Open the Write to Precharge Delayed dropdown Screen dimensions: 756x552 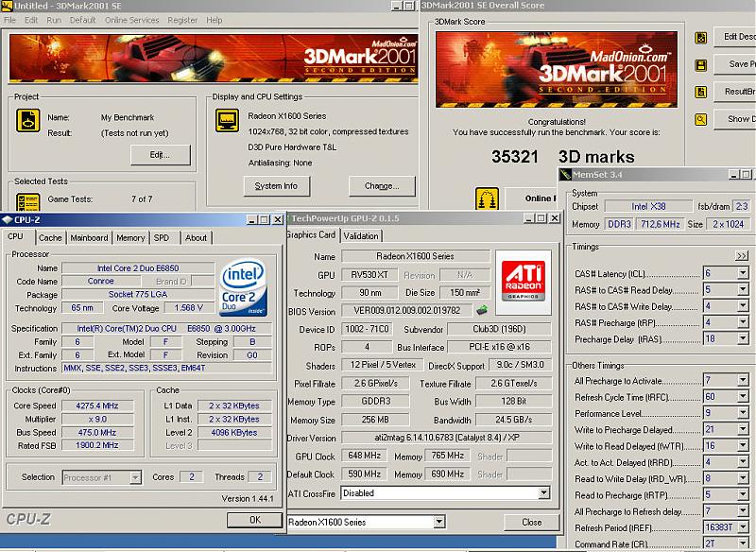tap(743, 429)
